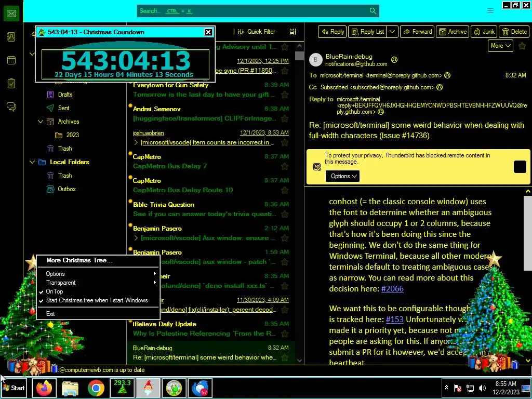Open the Reply List dropdown arrow
The height and width of the screenshot is (399, 532).
pos(392,32)
